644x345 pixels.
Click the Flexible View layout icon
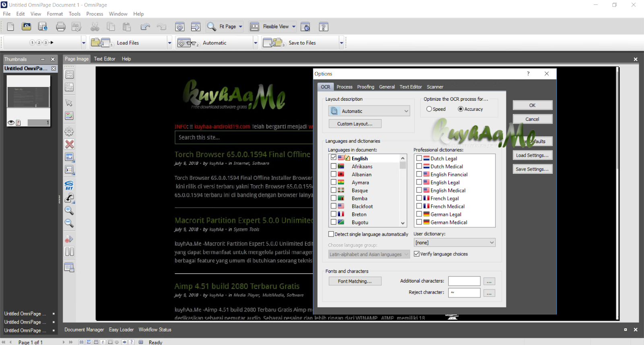pyautogui.click(x=254, y=27)
